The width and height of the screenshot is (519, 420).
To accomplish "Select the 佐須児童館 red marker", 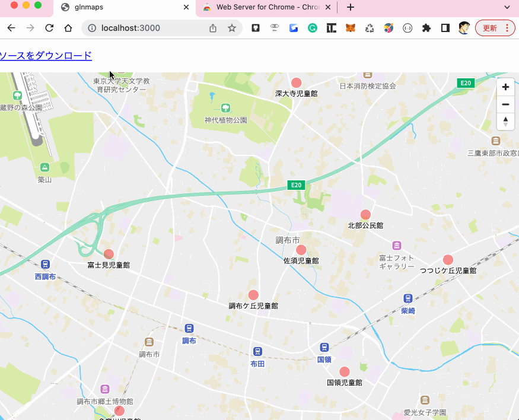I will [301, 250].
